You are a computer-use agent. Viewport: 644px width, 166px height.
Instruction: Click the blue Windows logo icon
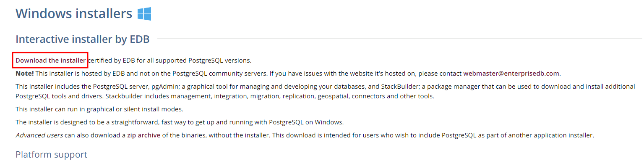(144, 14)
